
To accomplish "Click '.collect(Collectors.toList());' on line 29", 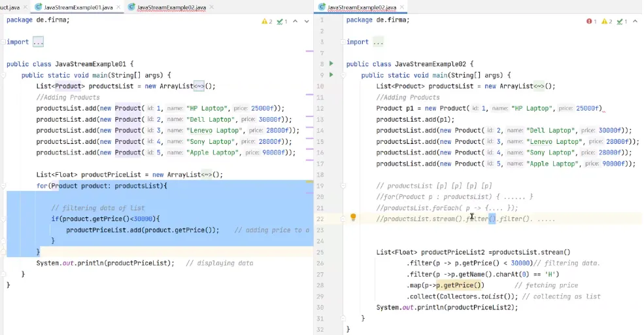I will [462, 296].
